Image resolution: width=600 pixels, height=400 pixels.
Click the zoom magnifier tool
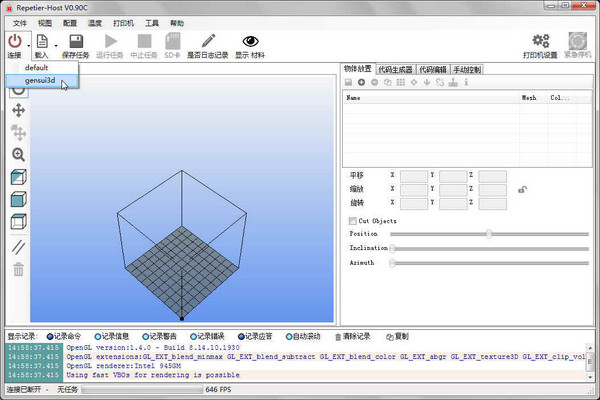pos(18,155)
